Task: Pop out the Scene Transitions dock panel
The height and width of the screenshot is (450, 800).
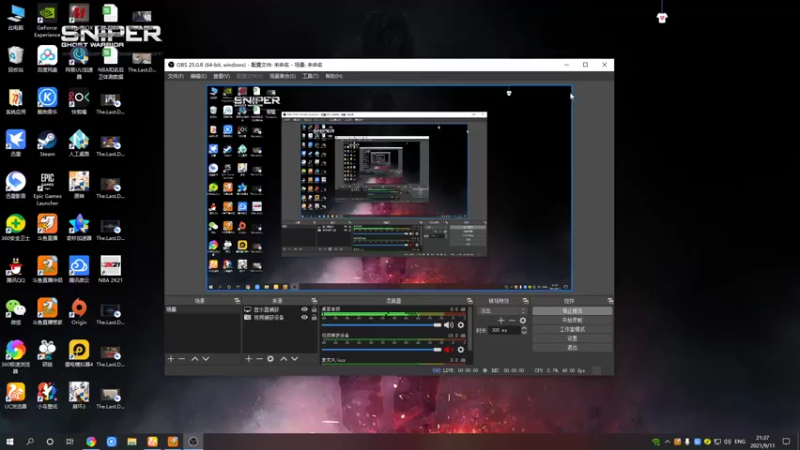Action: pos(526,301)
